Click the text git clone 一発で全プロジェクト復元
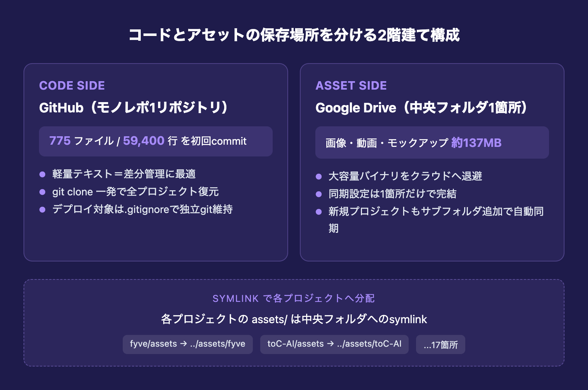 tap(135, 192)
